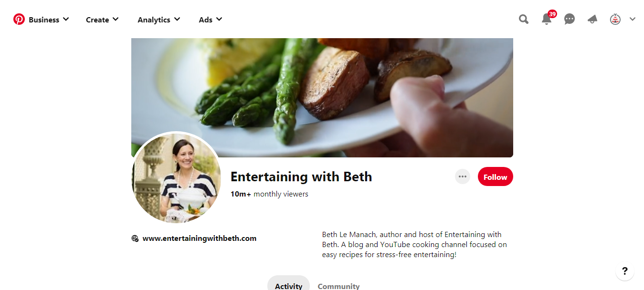Open the messages speech bubble icon
This screenshot has width=644, height=290.
[x=570, y=19]
